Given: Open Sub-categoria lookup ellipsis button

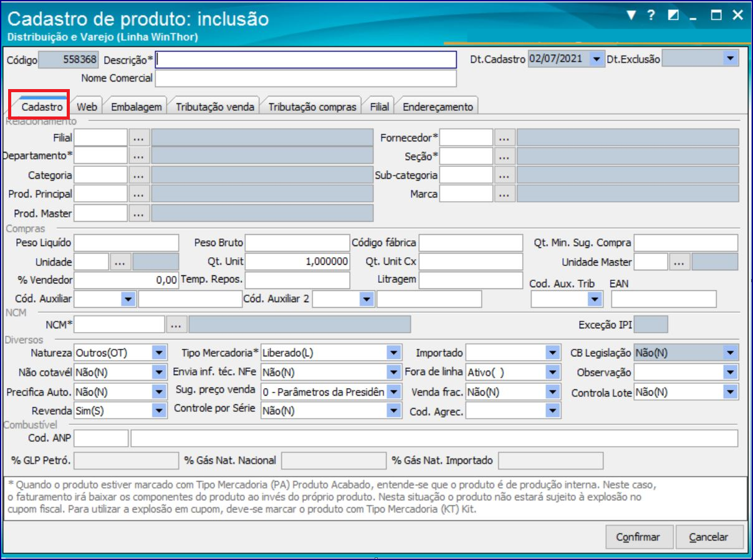Looking at the screenshot, I should click(x=505, y=176).
